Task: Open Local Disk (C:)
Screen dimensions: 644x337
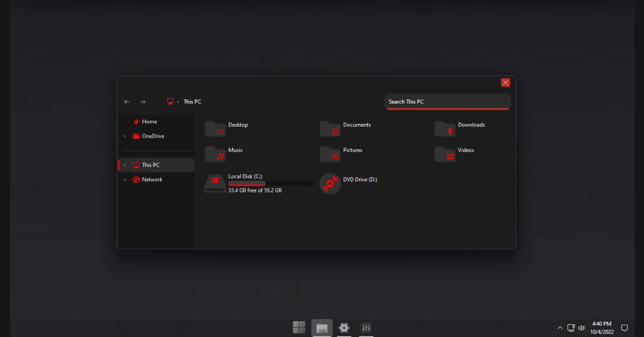Action: coord(244,176)
